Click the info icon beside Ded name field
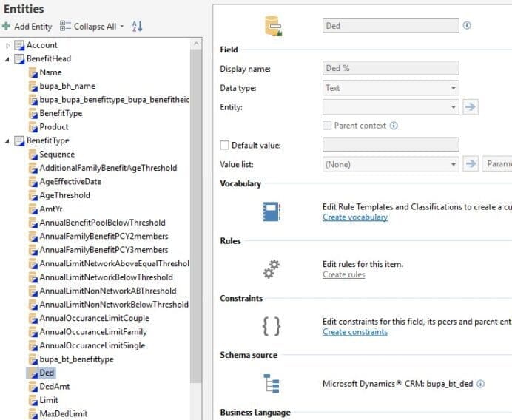The image size is (512, 420). (x=467, y=25)
